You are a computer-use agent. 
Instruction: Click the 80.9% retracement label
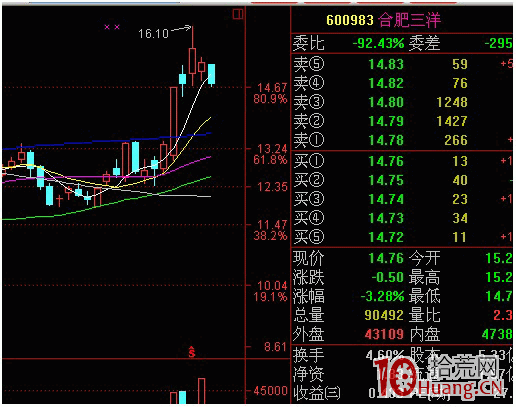tap(270, 99)
